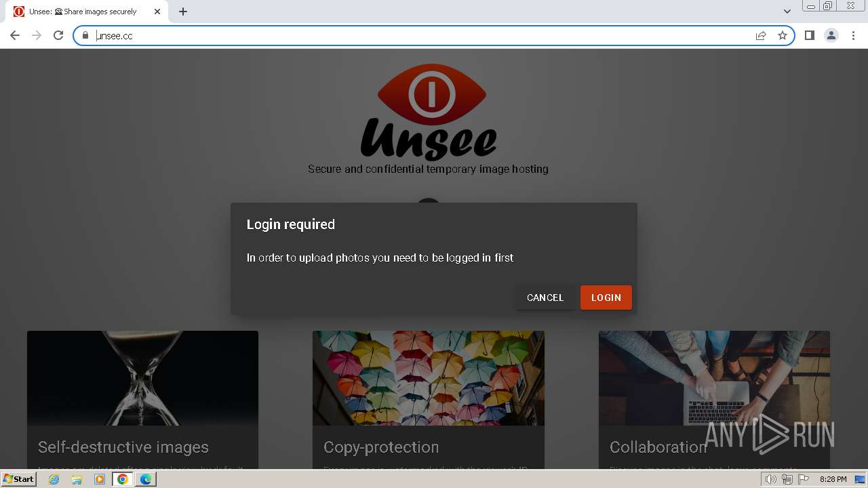The height and width of the screenshot is (488, 868).
Task: Go back using the browser back arrow
Action: pos(15,35)
